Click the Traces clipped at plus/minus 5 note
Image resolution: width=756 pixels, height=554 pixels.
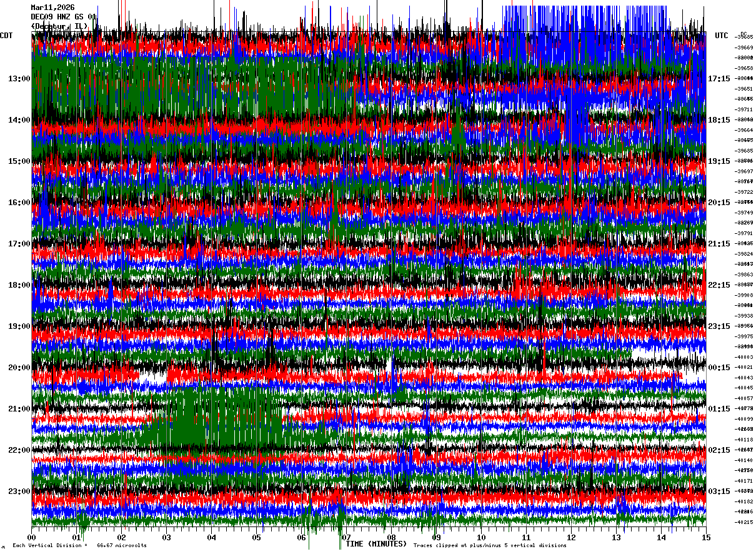click(490, 546)
